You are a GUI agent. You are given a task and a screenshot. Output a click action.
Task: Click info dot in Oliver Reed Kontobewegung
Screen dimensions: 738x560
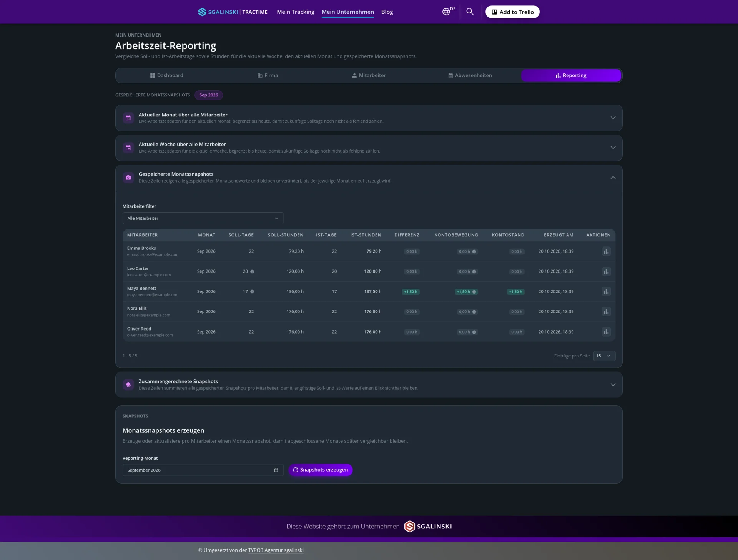pyautogui.click(x=474, y=332)
